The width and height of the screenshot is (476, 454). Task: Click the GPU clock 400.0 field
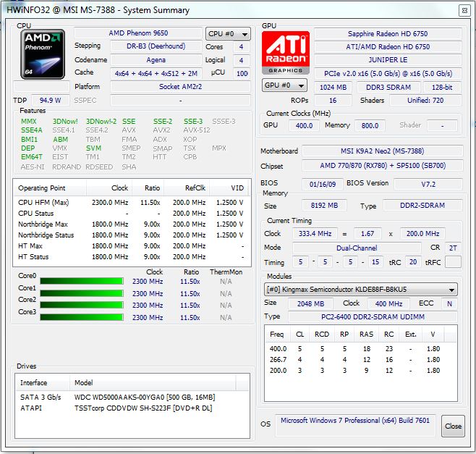coord(304,125)
